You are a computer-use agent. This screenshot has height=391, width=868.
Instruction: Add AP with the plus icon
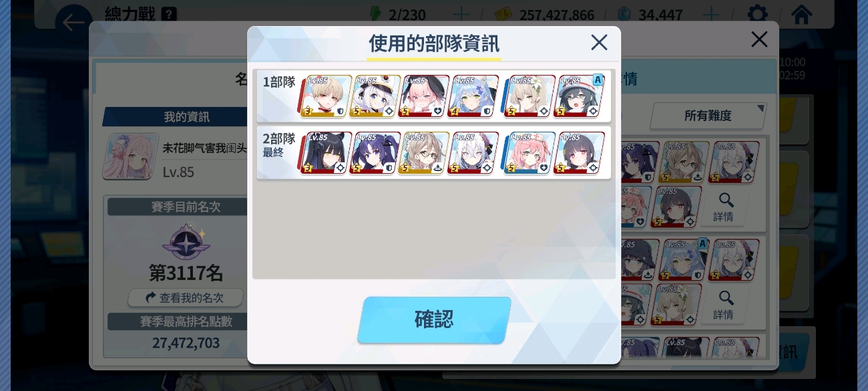pyautogui.click(x=461, y=15)
